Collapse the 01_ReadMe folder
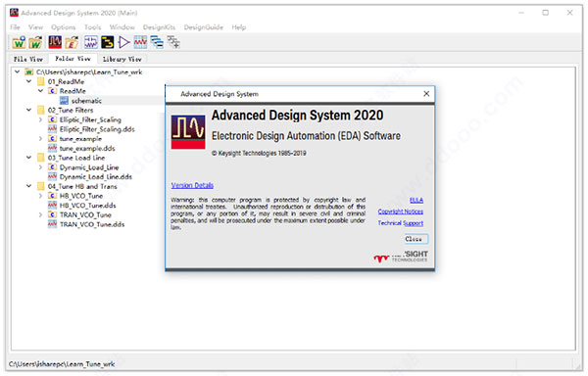The width and height of the screenshot is (588, 376). click(x=28, y=81)
